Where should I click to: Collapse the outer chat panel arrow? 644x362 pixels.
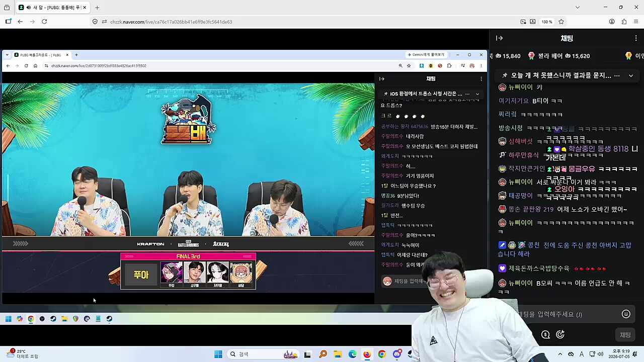[x=500, y=38]
